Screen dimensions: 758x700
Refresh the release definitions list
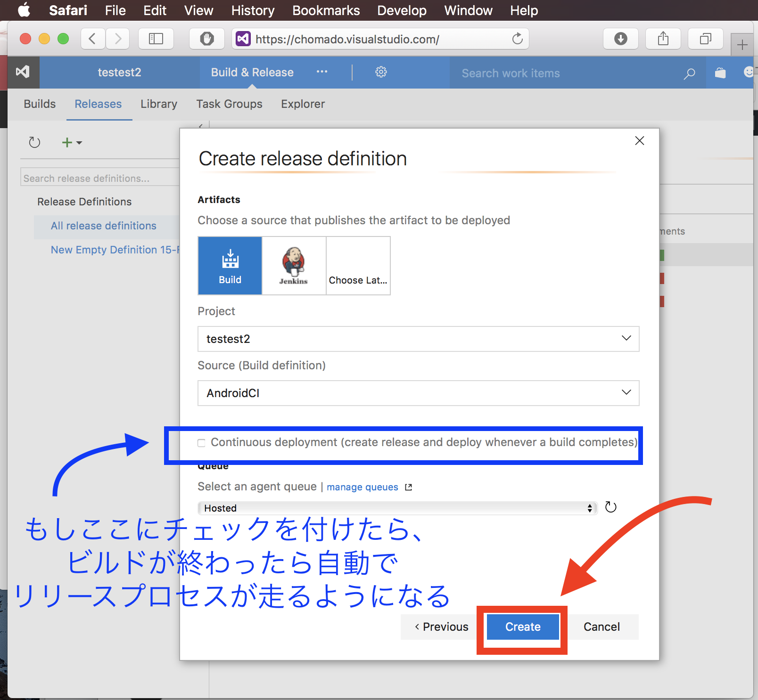click(35, 142)
